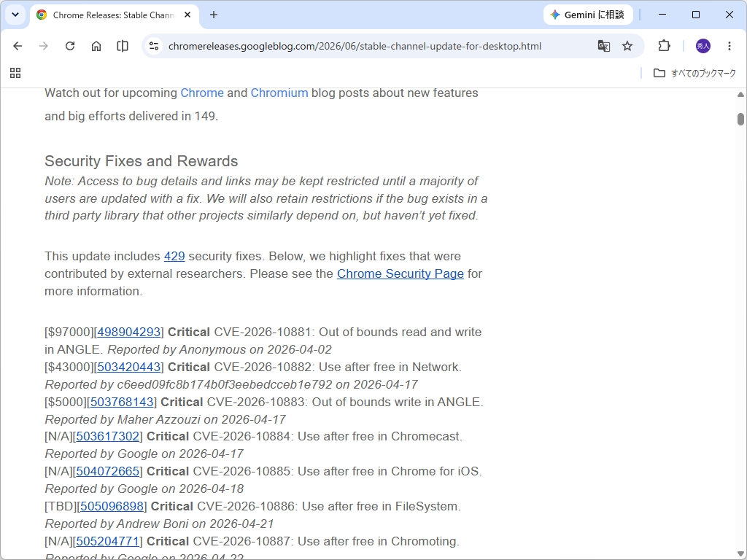Open the user profile avatar
This screenshot has height=560, width=747.
(x=703, y=46)
